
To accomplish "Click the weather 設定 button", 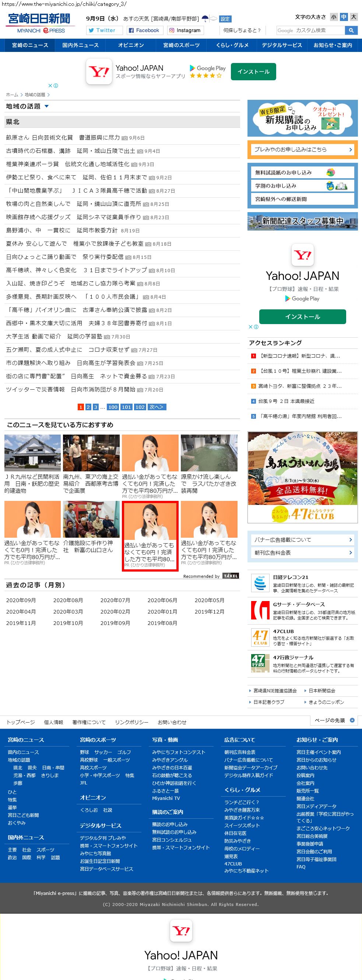I will pos(225,19).
